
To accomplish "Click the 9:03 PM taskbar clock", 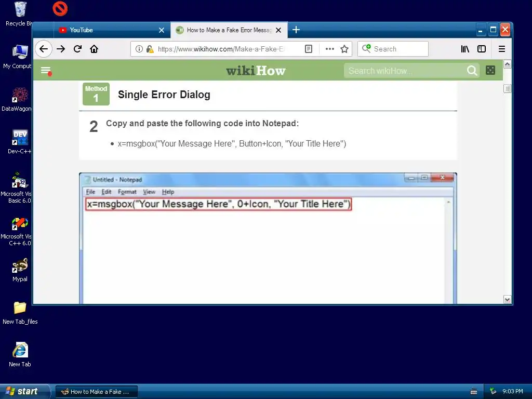I will 513,391.
